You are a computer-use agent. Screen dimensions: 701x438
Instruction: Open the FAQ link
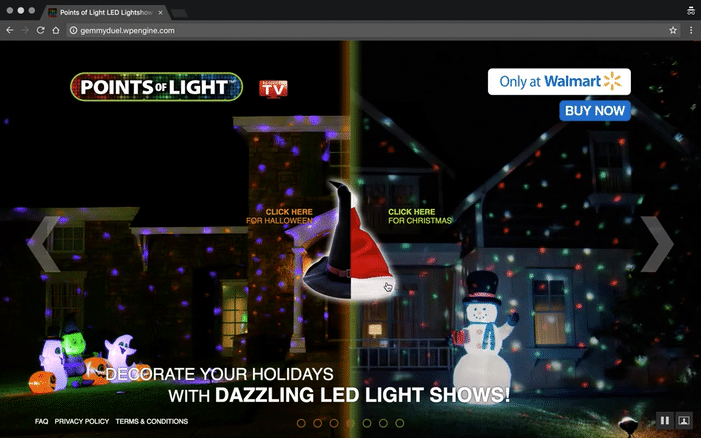click(x=41, y=421)
